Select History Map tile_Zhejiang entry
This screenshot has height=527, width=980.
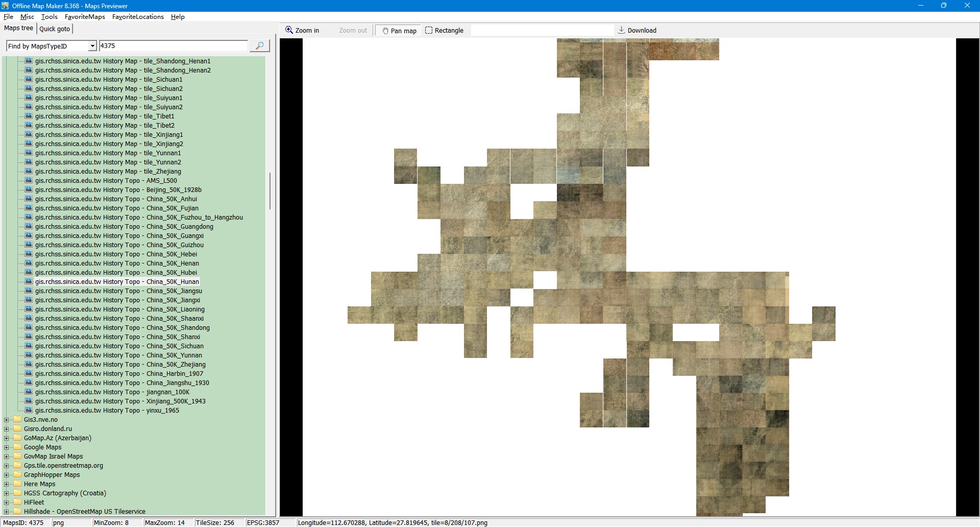coord(108,172)
